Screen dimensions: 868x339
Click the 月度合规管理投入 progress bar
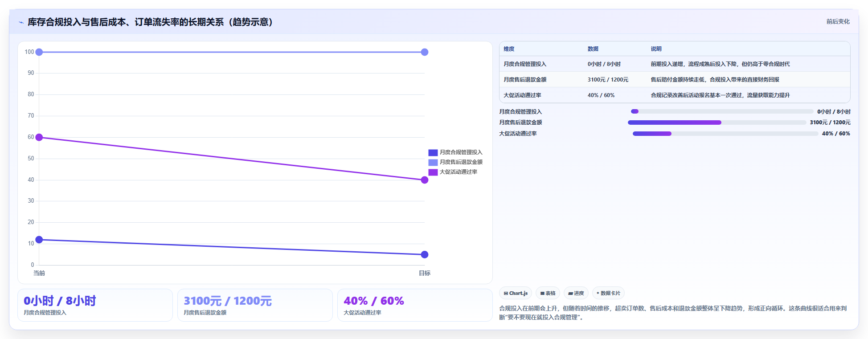click(x=722, y=111)
